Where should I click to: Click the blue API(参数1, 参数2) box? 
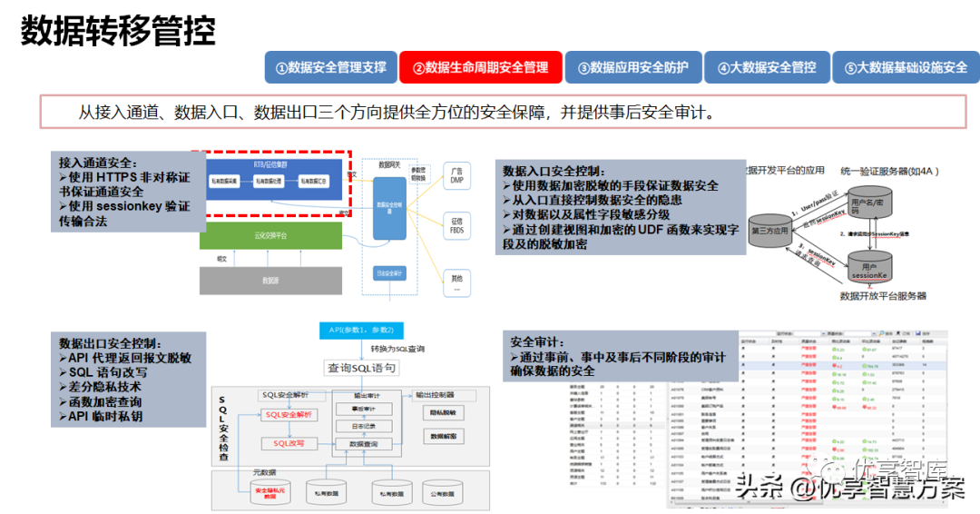361,331
